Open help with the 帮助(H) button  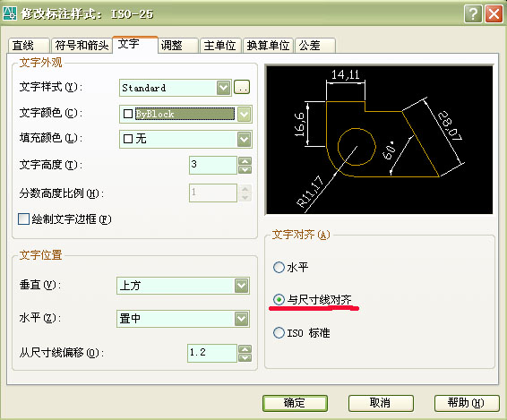[467, 403]
